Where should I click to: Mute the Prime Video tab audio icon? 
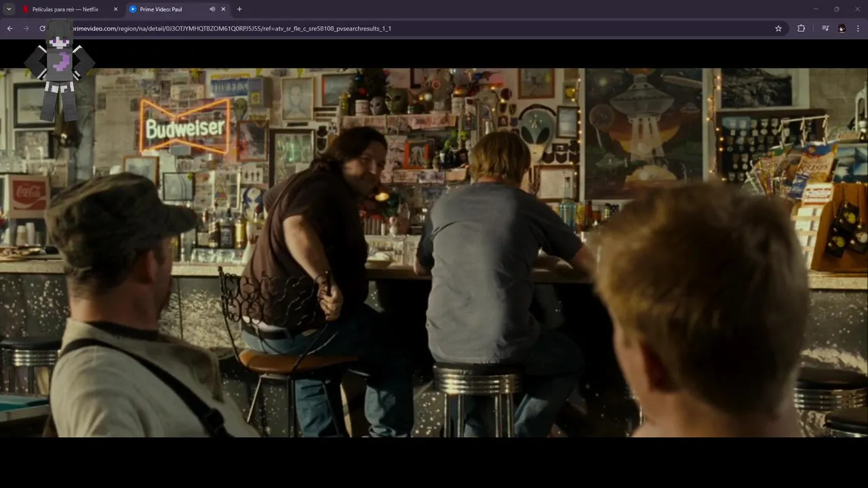(212, 9)
